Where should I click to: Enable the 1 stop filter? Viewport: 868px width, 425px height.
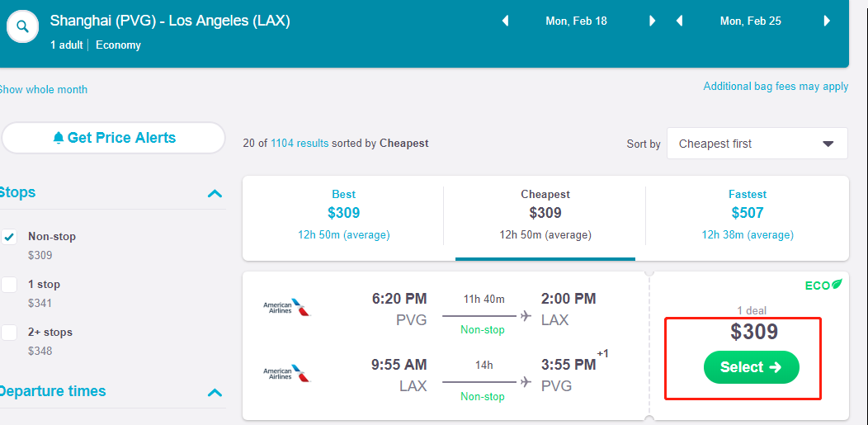tap(10, 285)
